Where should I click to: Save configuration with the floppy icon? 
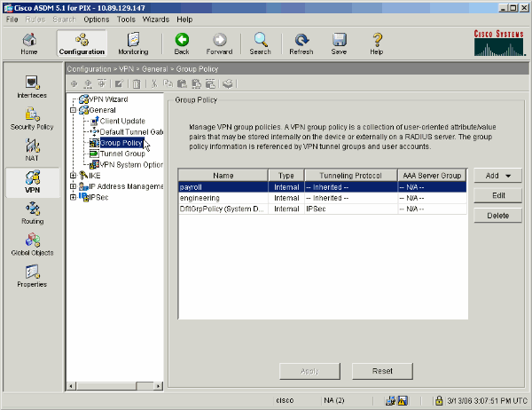[339, 43]
